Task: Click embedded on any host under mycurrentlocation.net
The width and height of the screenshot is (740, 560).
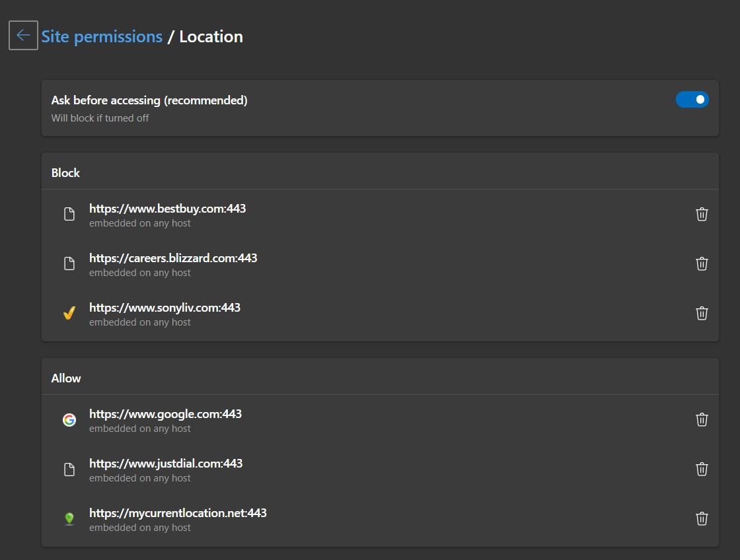Action: point(139,528)
